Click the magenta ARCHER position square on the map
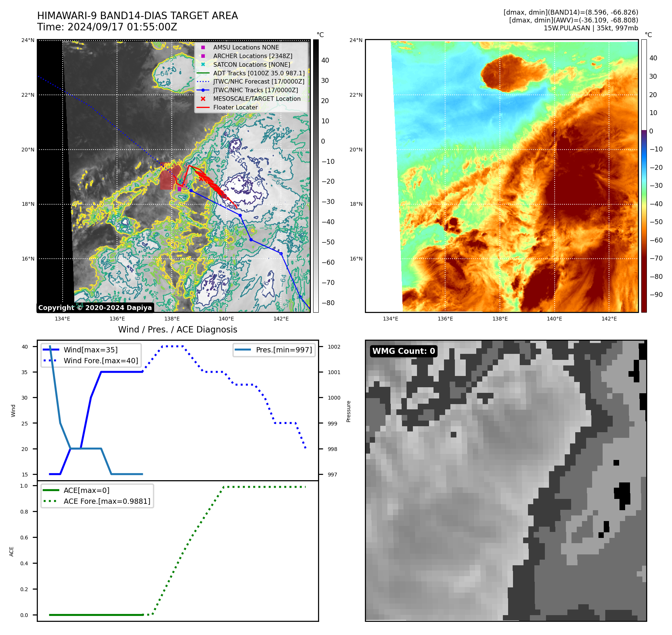The height and width of the screenshot is (635, 672). pos(179,189)
